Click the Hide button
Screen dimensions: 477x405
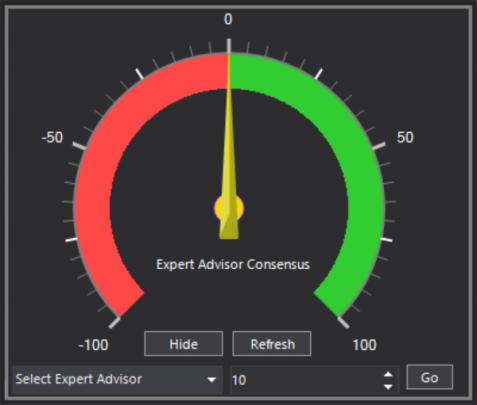click(x=183, y=344)
